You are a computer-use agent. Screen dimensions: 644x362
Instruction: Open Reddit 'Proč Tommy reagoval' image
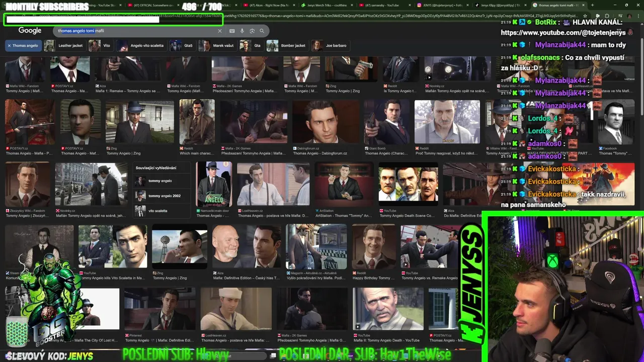(x=447, y=122)
